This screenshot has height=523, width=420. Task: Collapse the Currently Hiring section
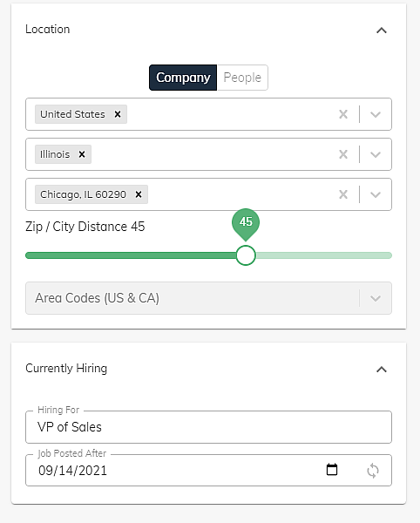pyautogui.click(x=382, y=370)
